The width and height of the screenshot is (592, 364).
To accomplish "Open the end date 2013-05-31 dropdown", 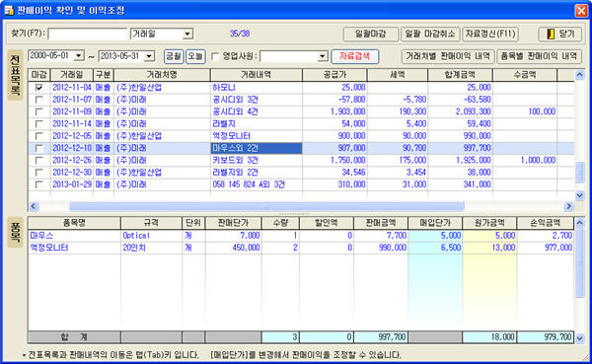I will tap(150, 56).
